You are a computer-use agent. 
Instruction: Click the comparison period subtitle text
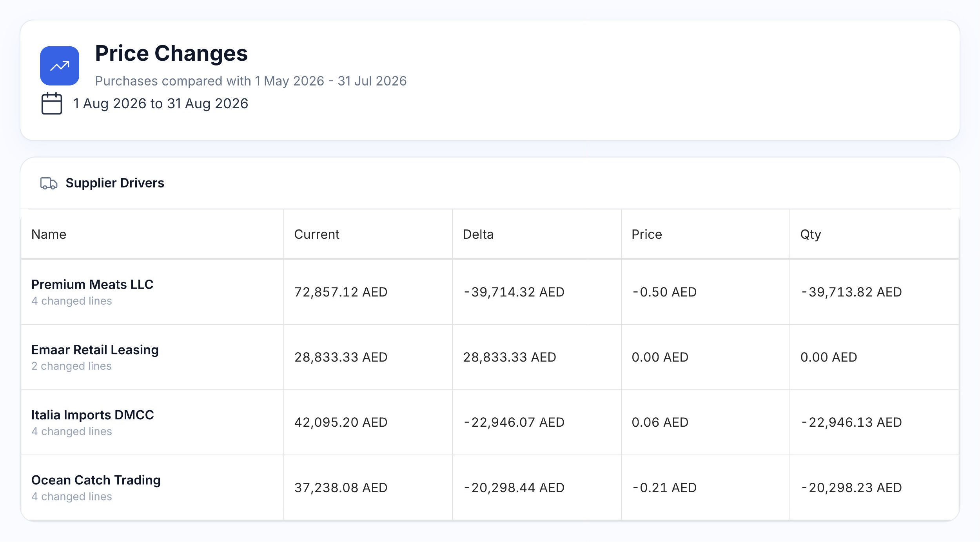coord(251,81)
